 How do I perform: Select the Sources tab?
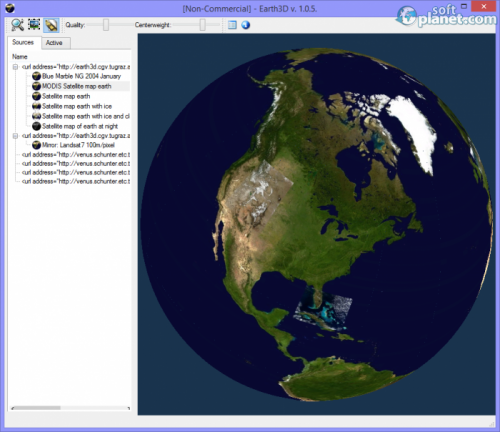24,42
